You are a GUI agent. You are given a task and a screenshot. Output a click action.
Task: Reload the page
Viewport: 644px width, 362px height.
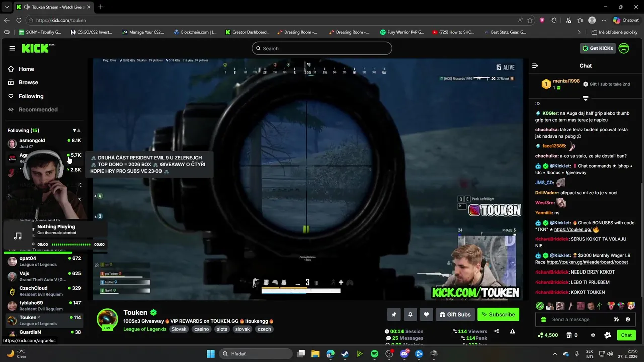(x=19, y=20)
